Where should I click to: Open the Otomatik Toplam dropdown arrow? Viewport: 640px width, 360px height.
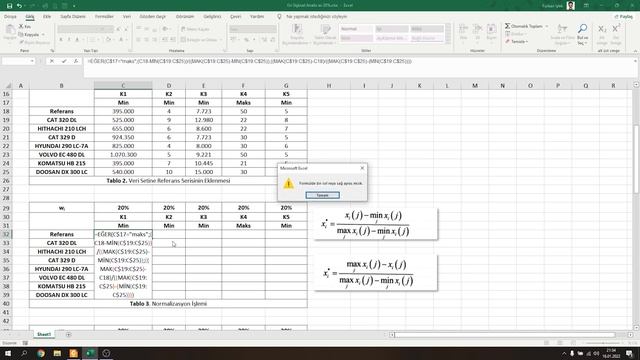coord(547,26)
